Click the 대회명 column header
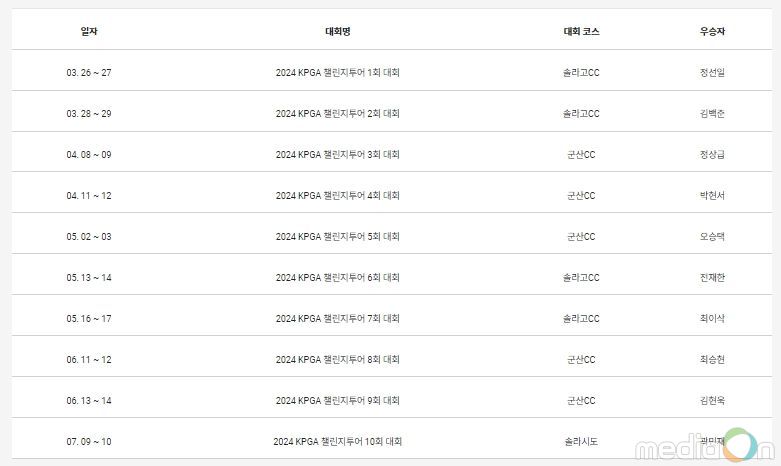Image resolution: width=781 pixels, height=466 pixels. 338,31
